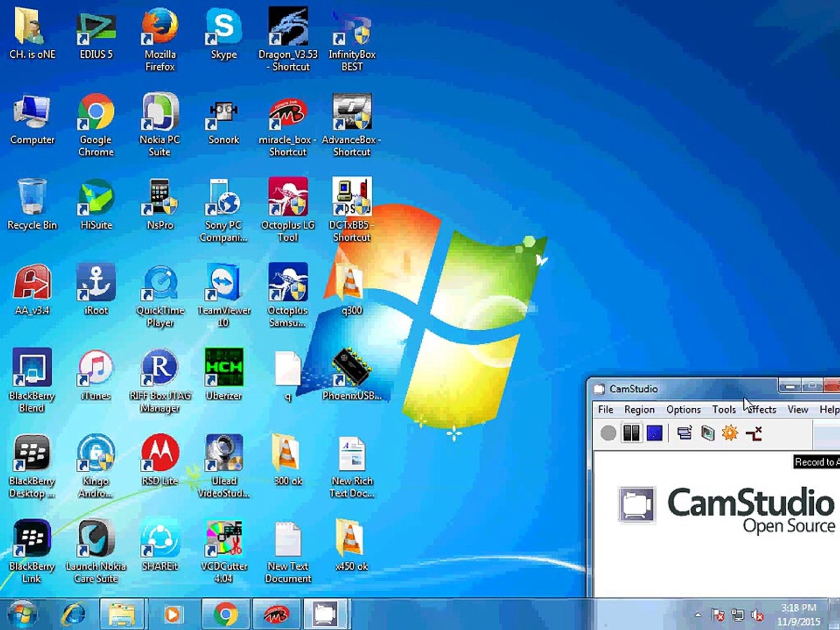
Task: Click the red icon ending CamStudio toolbar
Action: point(754,433)
